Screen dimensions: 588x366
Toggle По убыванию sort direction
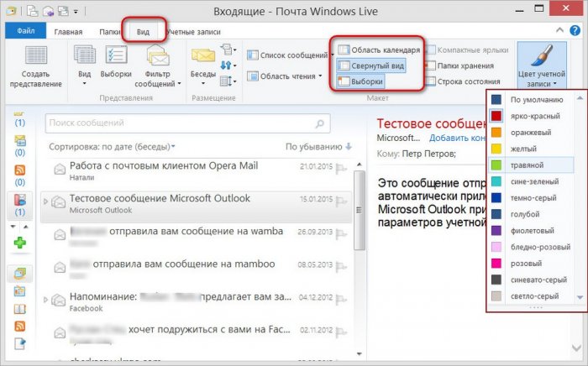[x=318, y=147]
